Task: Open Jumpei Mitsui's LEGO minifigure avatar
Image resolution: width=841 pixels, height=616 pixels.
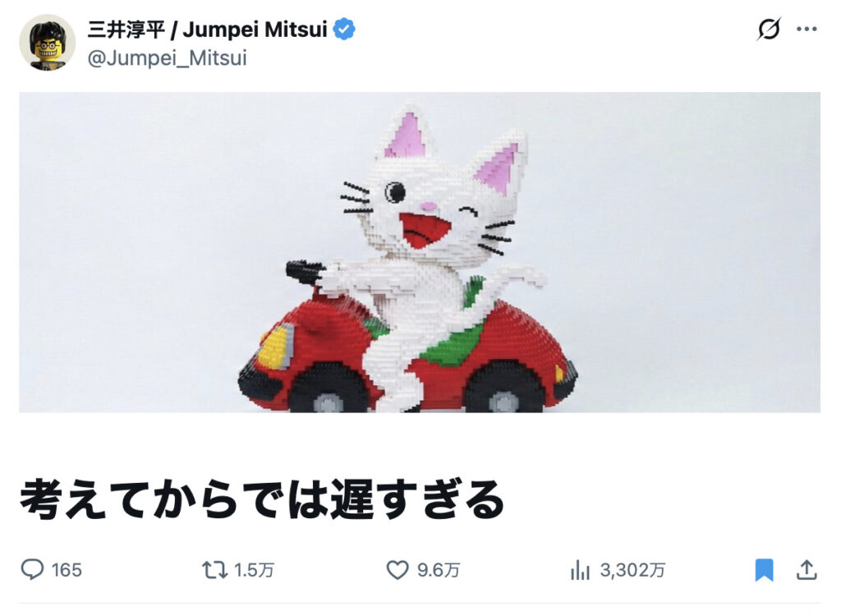Action: coord(47,43)
